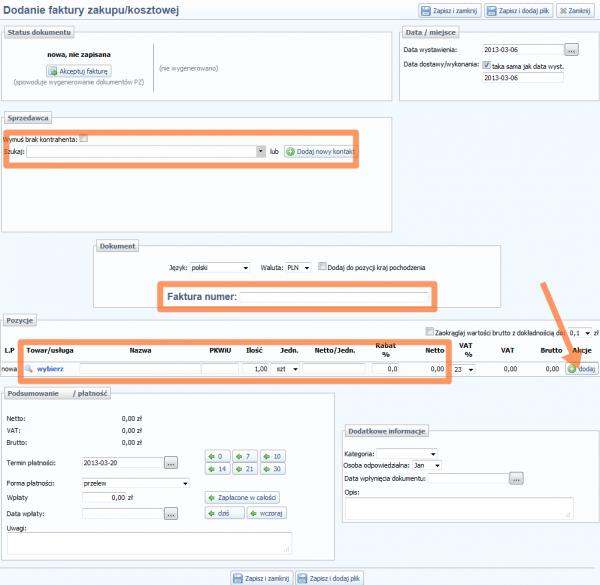The image size is (600, 585).
Task: Uncheck 'taka sama jak data wyst.' checkbox
Action: point(486,66)
